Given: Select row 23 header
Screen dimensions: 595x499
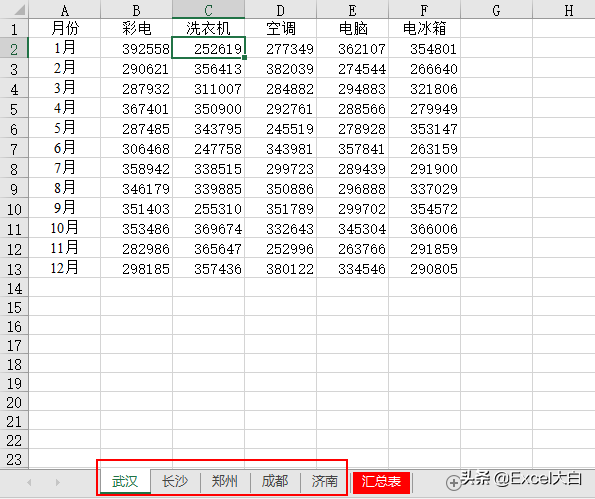Looking at the screenshot, I should (14, 459).
